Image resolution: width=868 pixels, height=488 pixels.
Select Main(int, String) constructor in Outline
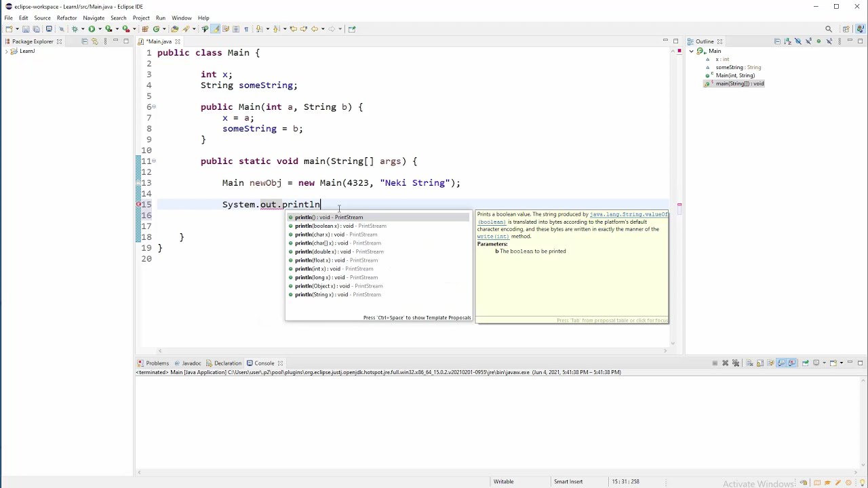click(735, 75)
